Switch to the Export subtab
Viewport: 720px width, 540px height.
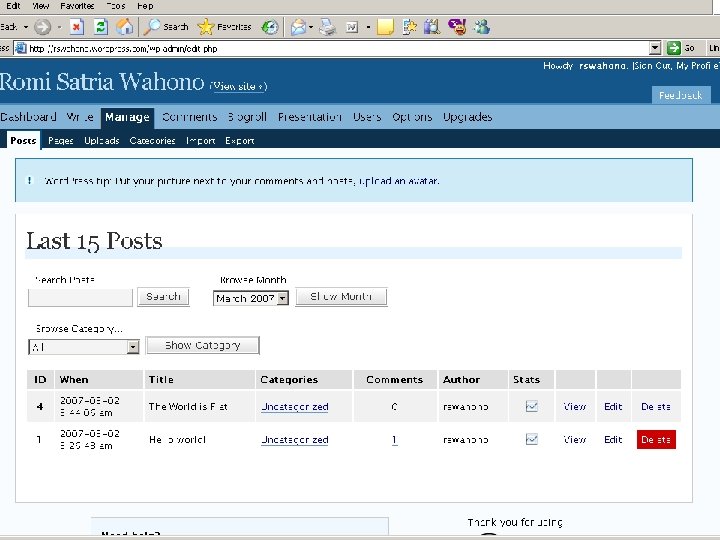pyautogui.click(x=240, y=141)
